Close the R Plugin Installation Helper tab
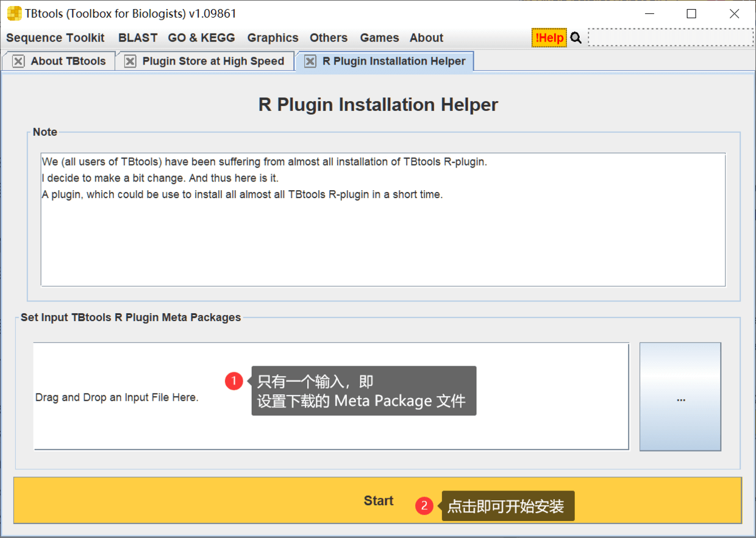Screen dimensions: 756x538 point(310,62)
